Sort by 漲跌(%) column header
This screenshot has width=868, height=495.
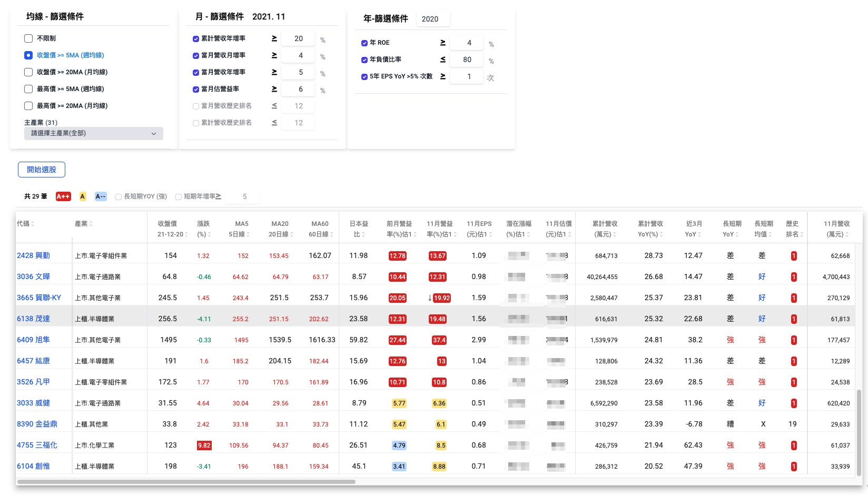coord(203,229)
